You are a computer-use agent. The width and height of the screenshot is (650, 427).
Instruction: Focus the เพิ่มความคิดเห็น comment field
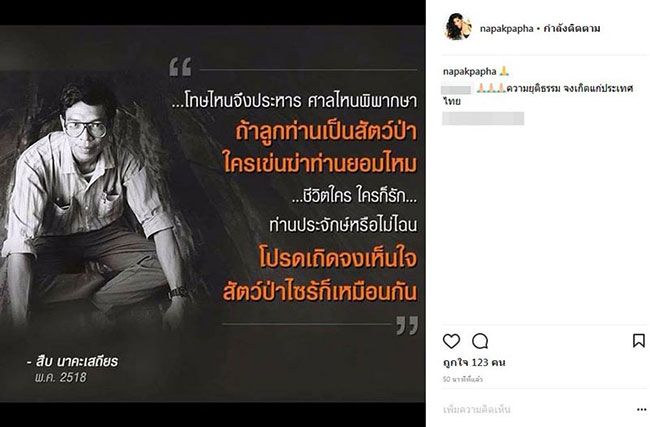pos(535,410)
